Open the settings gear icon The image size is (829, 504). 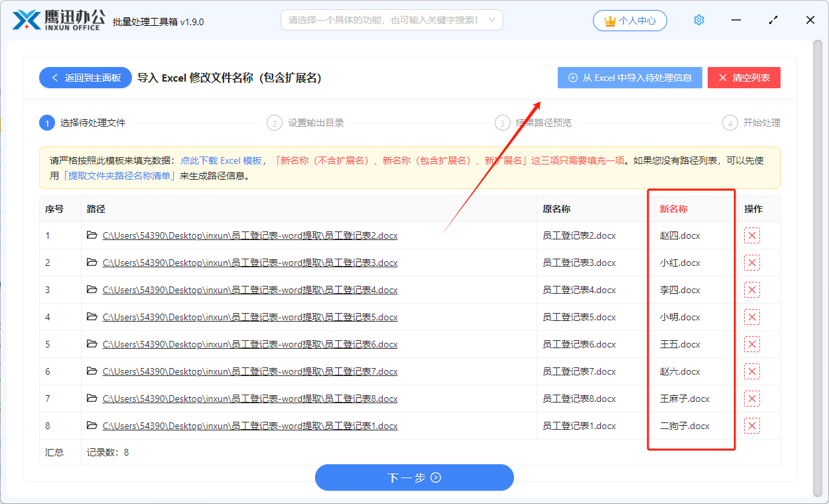coord(698,20)
